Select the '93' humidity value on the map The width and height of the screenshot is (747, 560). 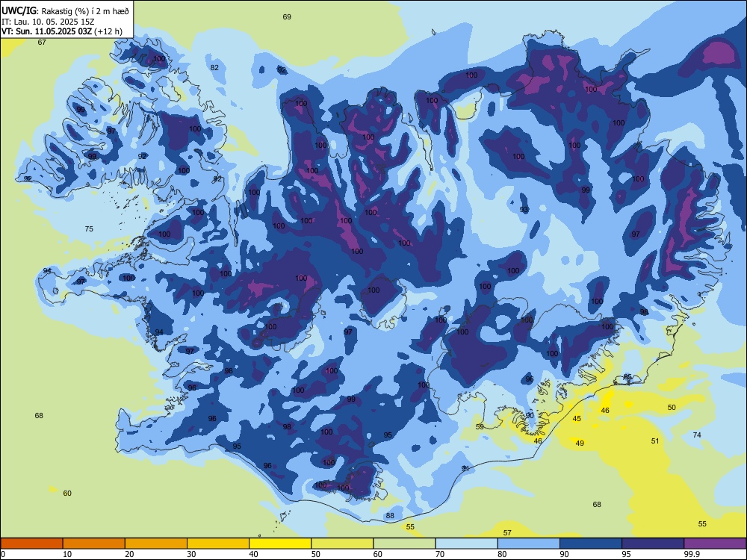[524, 210]
